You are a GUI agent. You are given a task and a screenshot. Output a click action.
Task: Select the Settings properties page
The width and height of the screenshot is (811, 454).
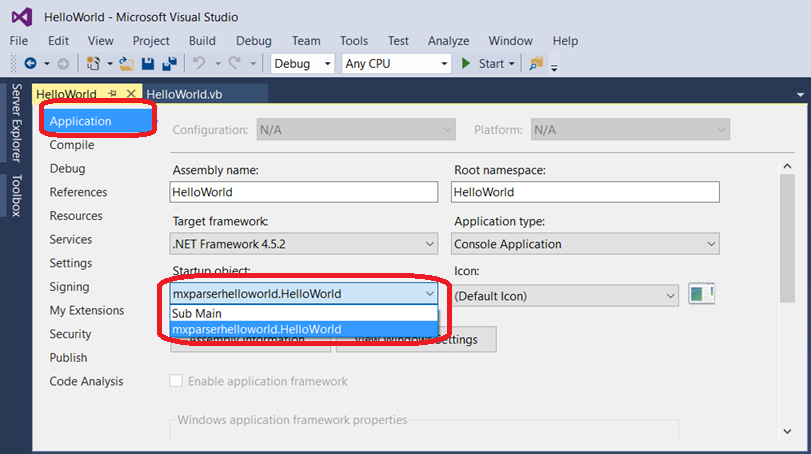pos(71,263)
